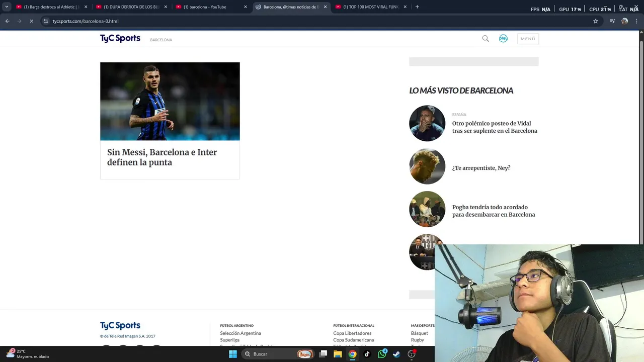The width and height of the screenshot is (644, 362).
Task: Open the Chrome three-dot menu
Action: coord(637,21)
